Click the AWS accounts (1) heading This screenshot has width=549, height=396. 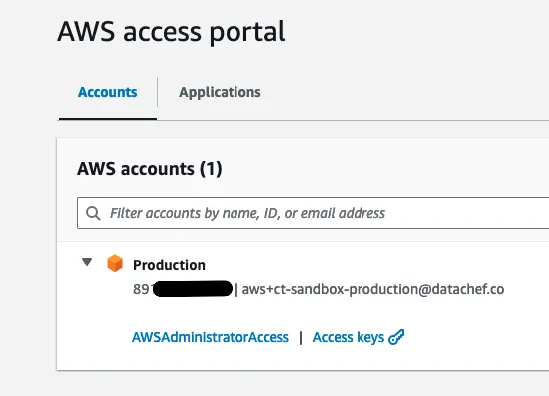click(x=150, y=169)
